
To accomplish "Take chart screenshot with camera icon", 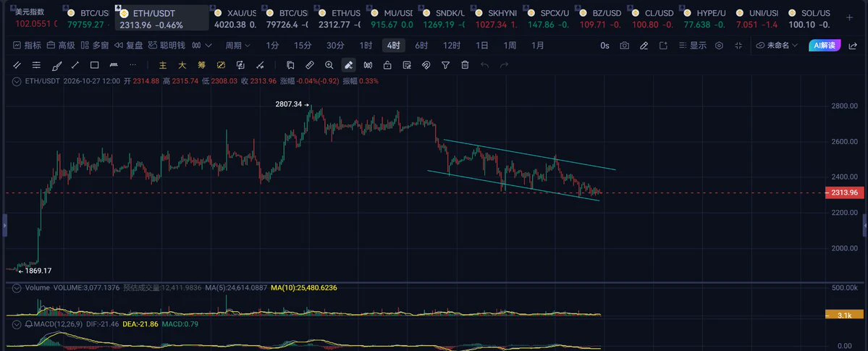I will click(x=625, y=46).
